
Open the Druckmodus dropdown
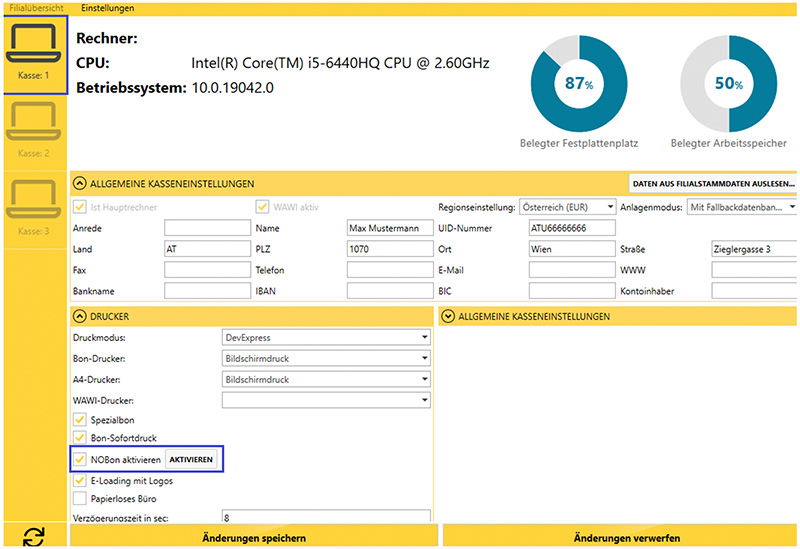point(326,337)
